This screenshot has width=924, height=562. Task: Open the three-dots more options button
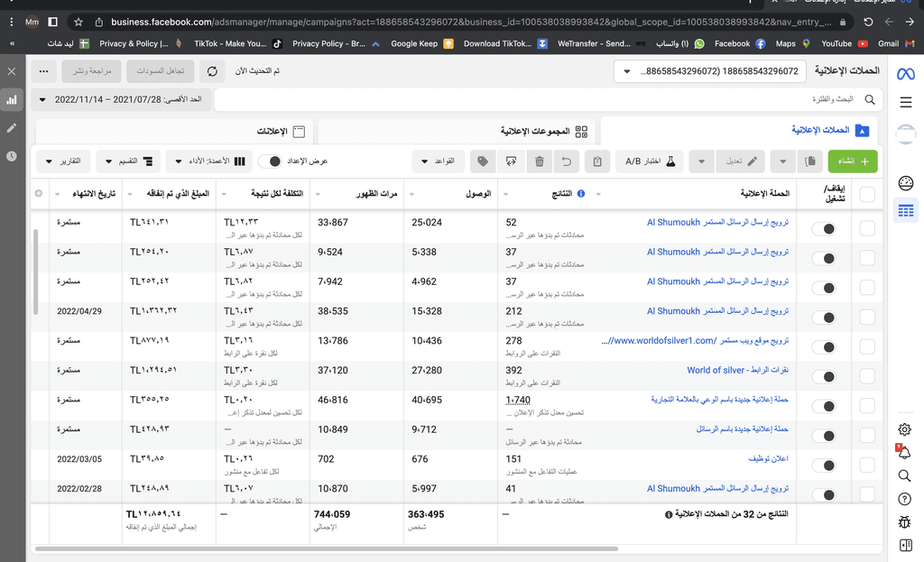coord(43,71)
